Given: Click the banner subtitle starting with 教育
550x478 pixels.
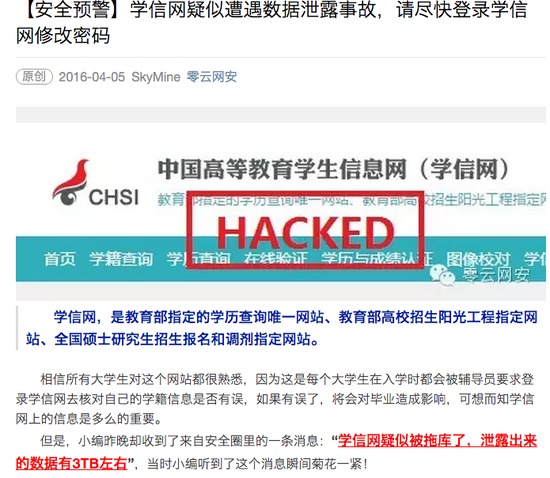Looking at the screenshot, I should [353, 200].
